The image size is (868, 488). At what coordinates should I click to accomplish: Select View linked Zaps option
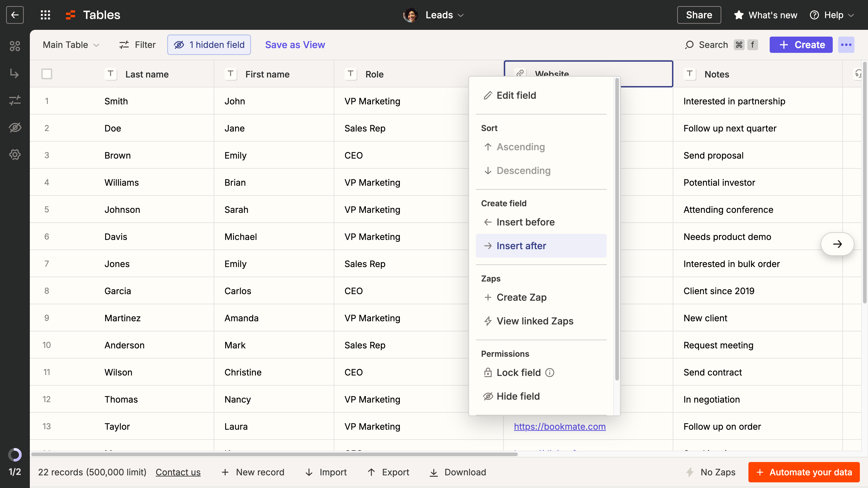[541, 321]
